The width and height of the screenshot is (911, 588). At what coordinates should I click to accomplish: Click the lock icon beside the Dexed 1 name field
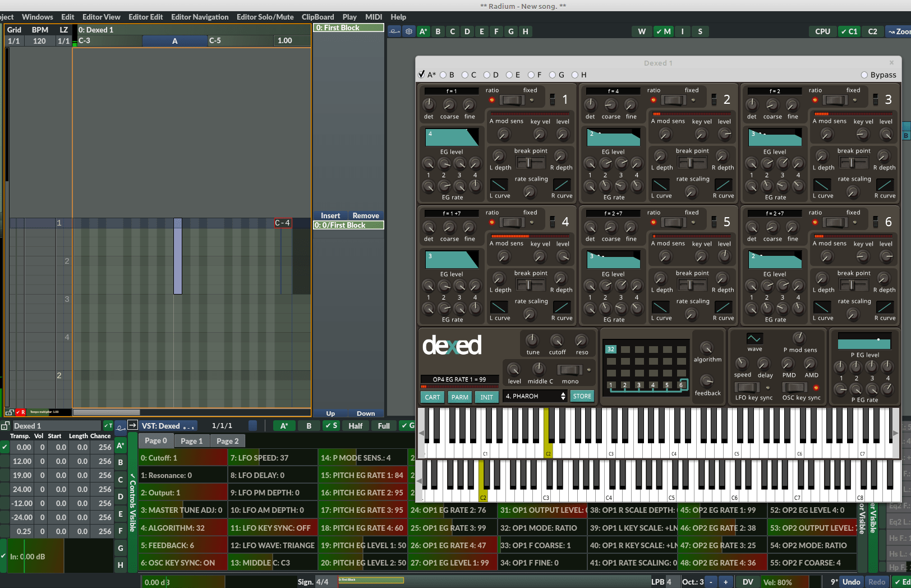[x=5, y=426]
